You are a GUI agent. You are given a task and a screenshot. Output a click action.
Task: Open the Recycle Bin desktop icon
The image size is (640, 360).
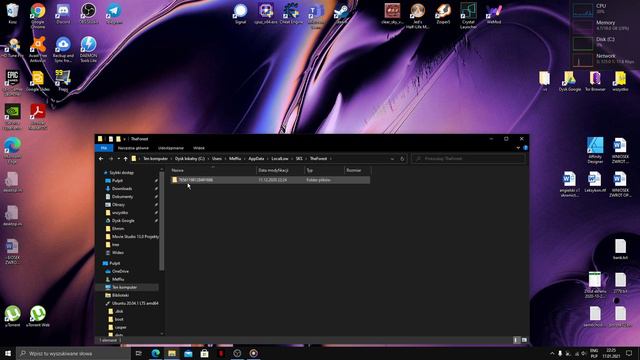12,14
